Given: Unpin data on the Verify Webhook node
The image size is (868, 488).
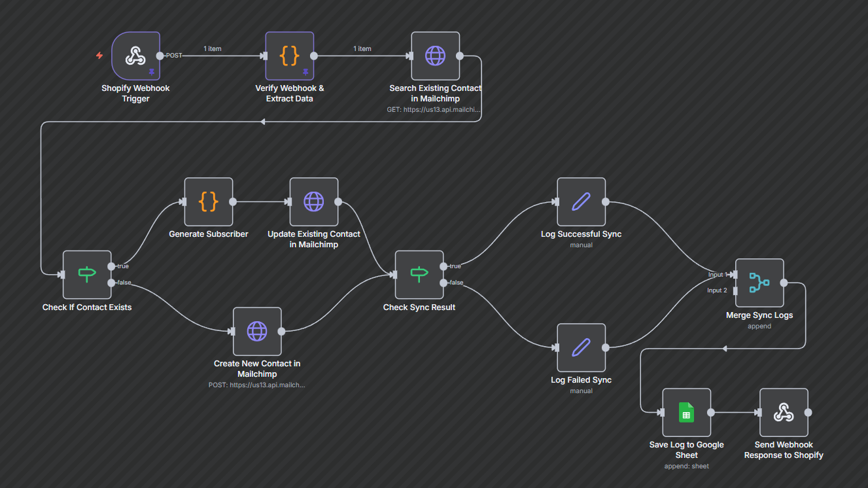Looking at the screenshot, I should click(306, 72).
